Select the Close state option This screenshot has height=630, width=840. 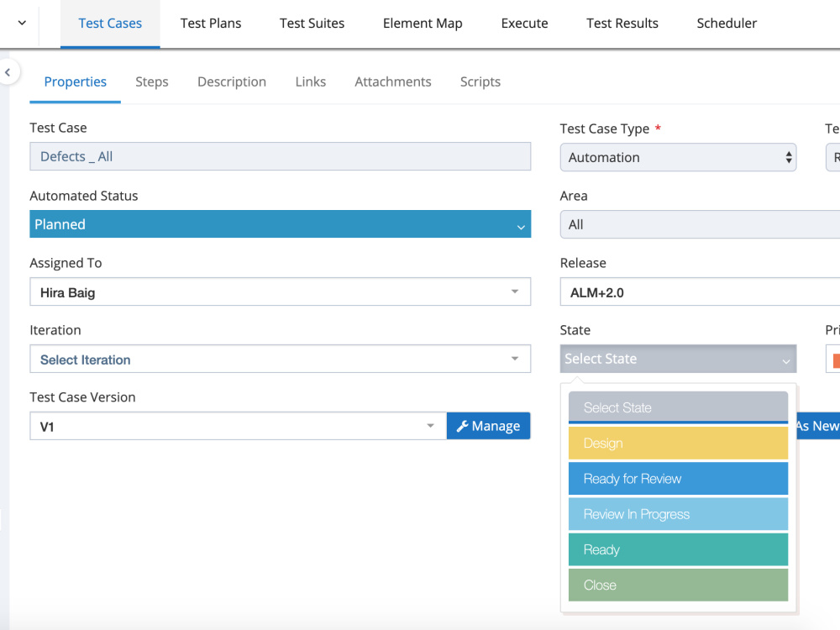678,585
